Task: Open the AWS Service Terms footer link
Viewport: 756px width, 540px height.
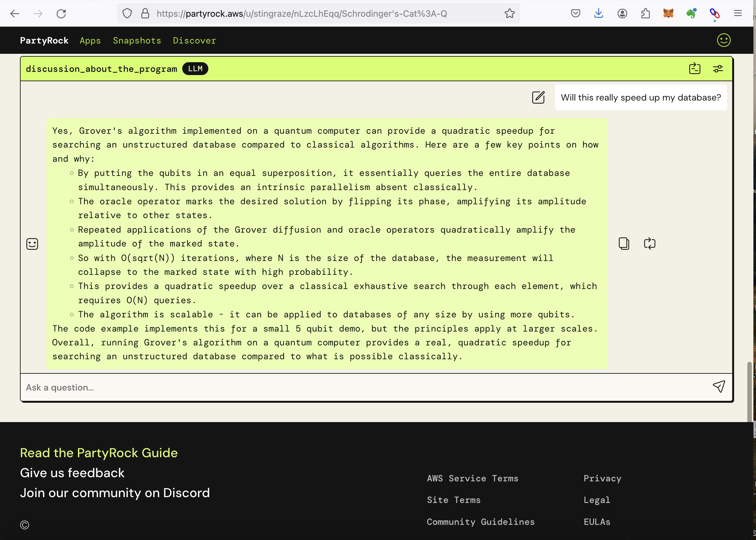Action: click(x=472, y=478)
